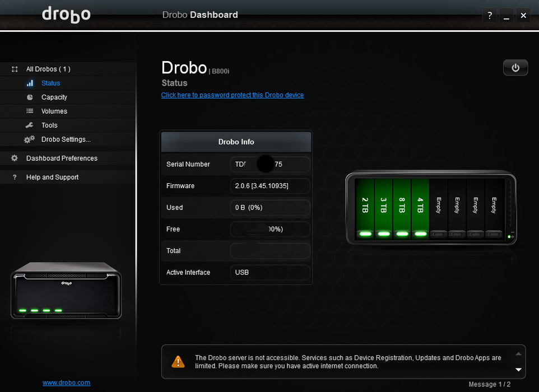This screenshot has height=392, width=539.
Task: Close the Drobo Dashboard window
Action: (523, 16)
